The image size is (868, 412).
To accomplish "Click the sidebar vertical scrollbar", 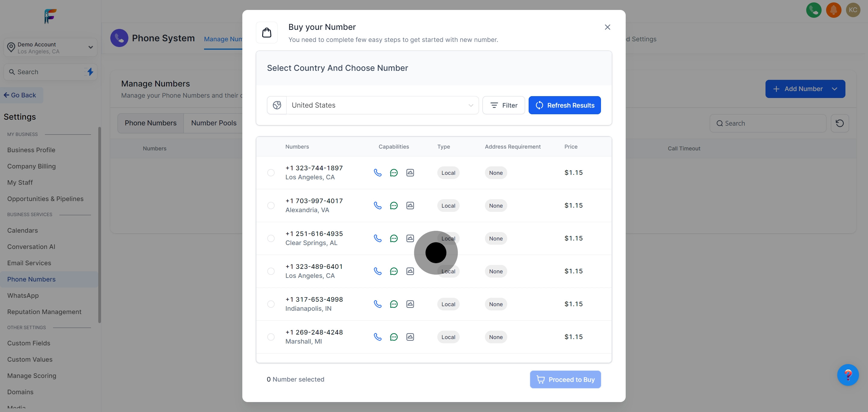I will pos(99,225).
